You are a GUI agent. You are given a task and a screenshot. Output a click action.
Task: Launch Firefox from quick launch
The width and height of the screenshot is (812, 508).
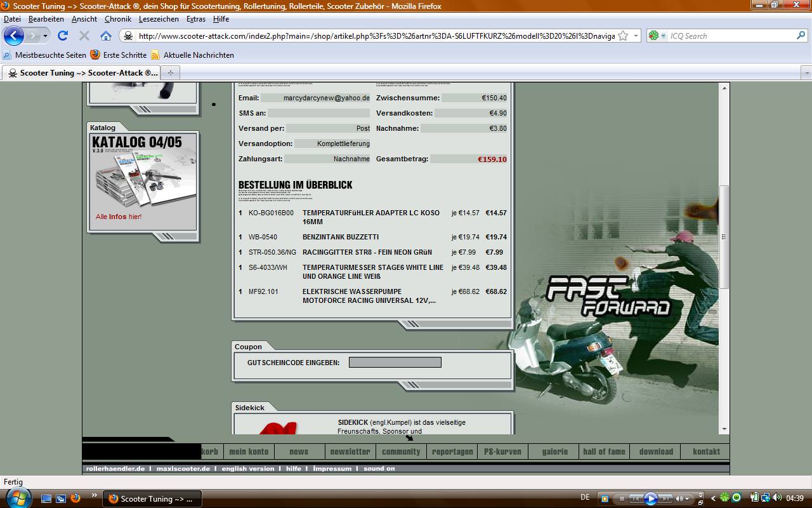(x=75, y=498)
